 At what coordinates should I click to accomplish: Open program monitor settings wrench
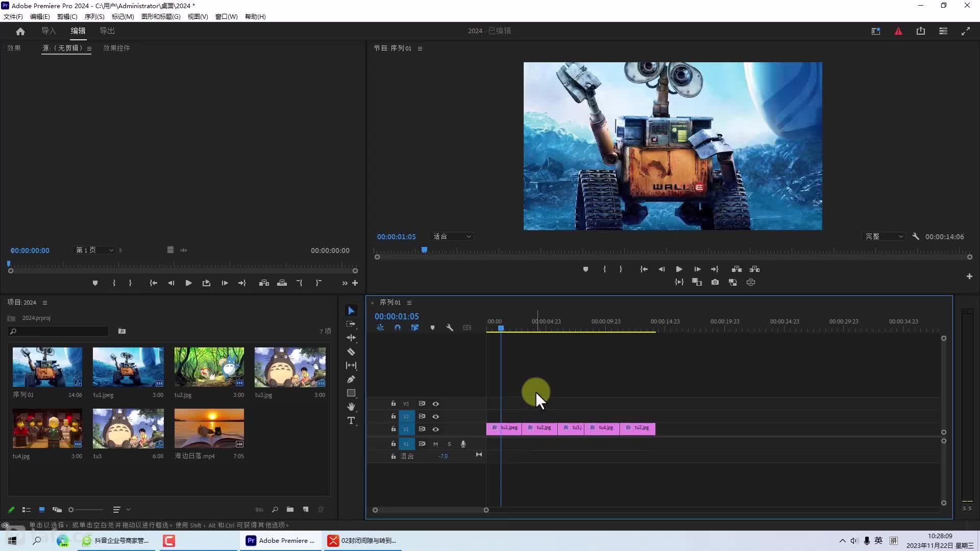[x=916, y=236]
